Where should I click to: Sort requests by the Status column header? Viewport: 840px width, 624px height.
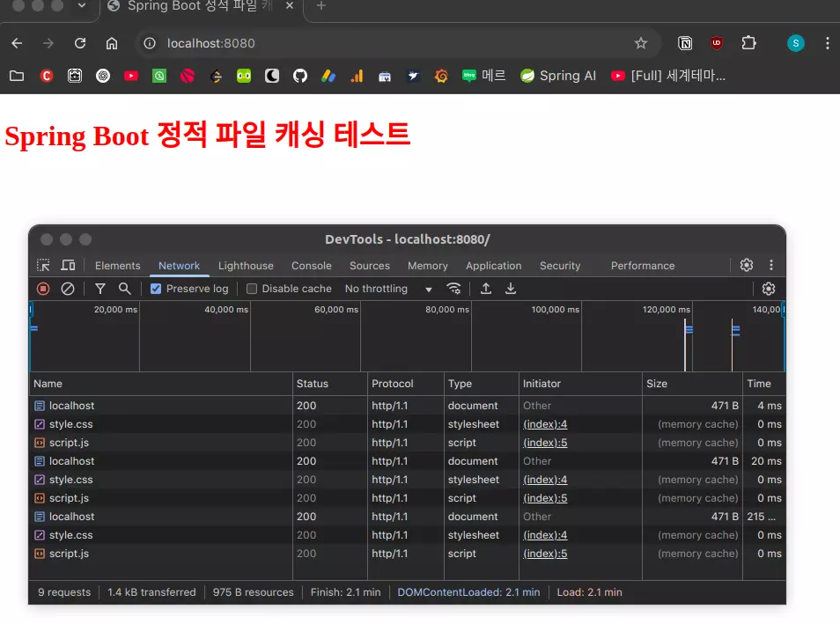coord(330,384)
